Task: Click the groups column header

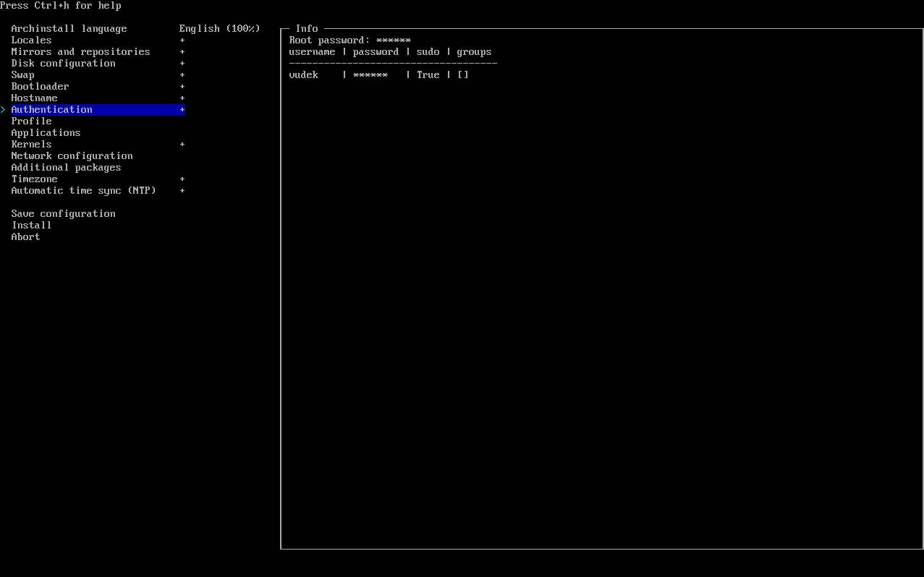Action: [475, 52]
